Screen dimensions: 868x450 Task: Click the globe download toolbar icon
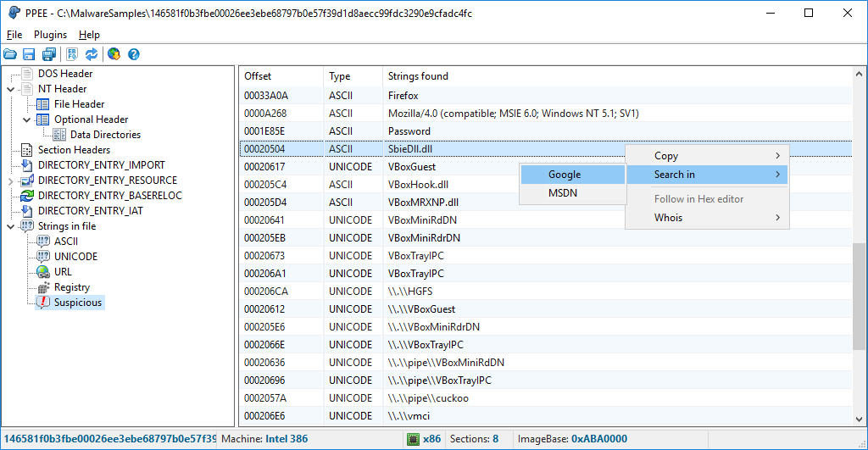[114, 54]
